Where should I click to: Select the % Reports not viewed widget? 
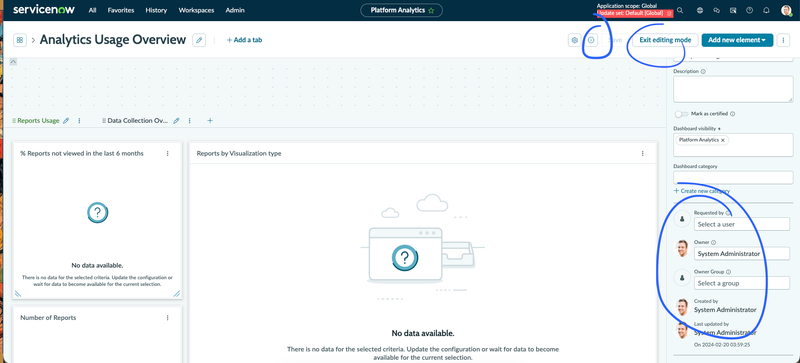click(97, 221)
